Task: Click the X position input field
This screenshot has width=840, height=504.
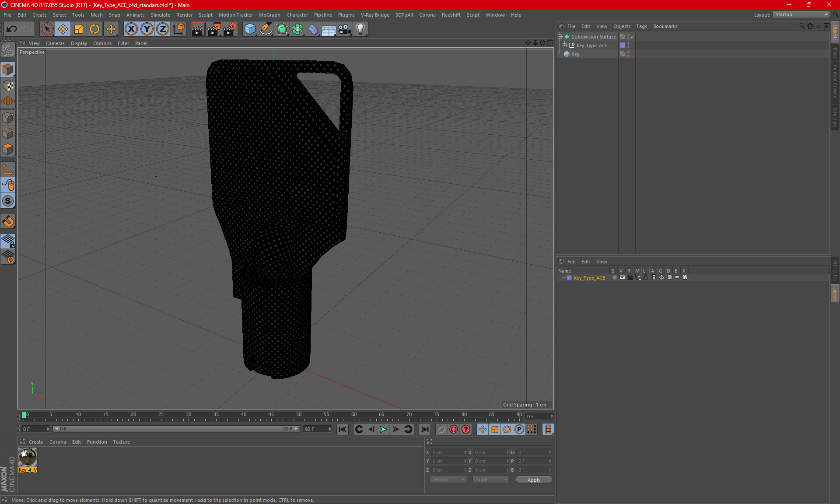Action: [449, 452]
